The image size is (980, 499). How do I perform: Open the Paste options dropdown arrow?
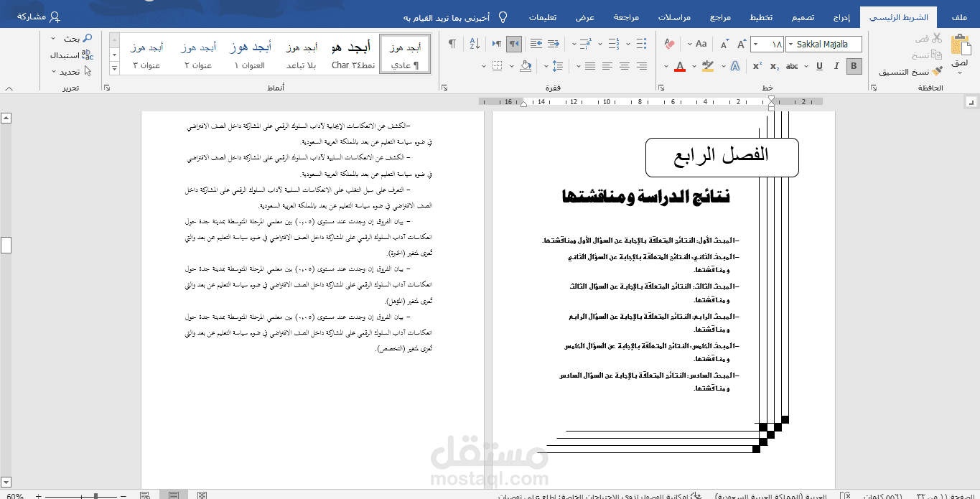click(x=960, y=72)
